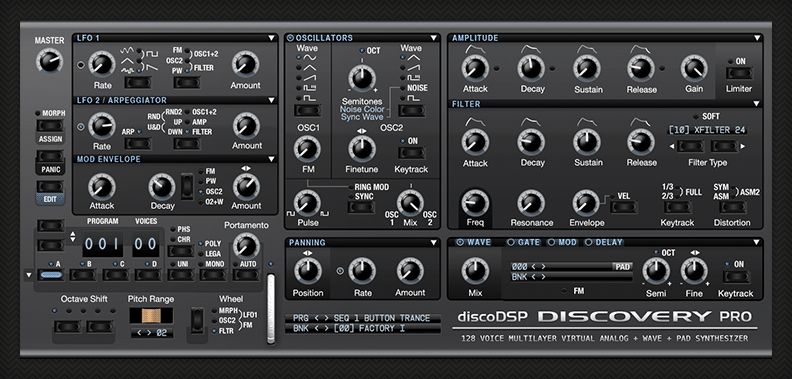Click the Filter Envelope knob
Viewport: 792px width, 379px height.
[586, 203]
